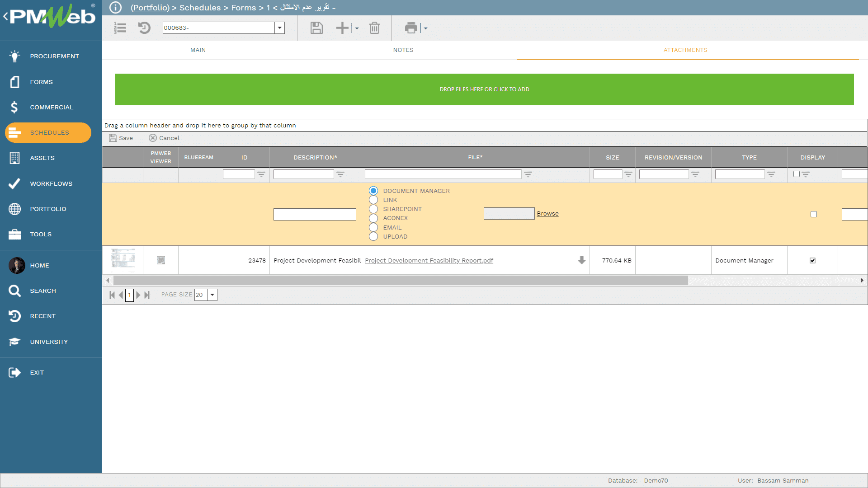Image resolution: width=868 pixels, height=488 pixels.
Task: Uncheck Display checkbox for Feasibility Report row
Action: (812, 260)
